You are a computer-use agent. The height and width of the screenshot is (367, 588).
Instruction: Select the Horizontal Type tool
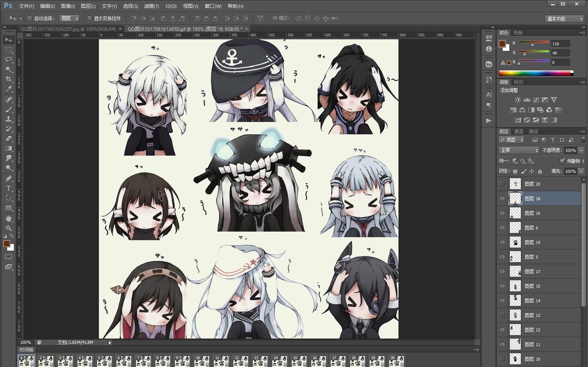click(9, 188)
